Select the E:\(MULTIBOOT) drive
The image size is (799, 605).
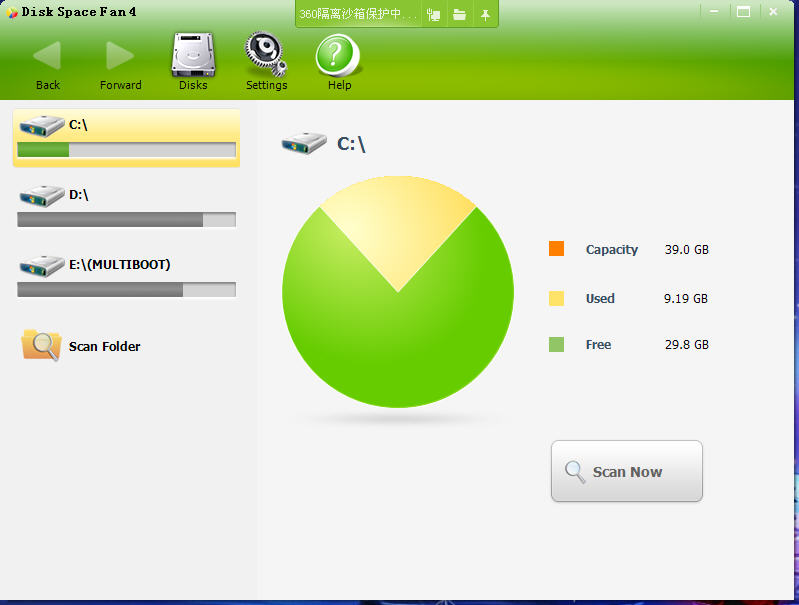click(x=126, y=277)
